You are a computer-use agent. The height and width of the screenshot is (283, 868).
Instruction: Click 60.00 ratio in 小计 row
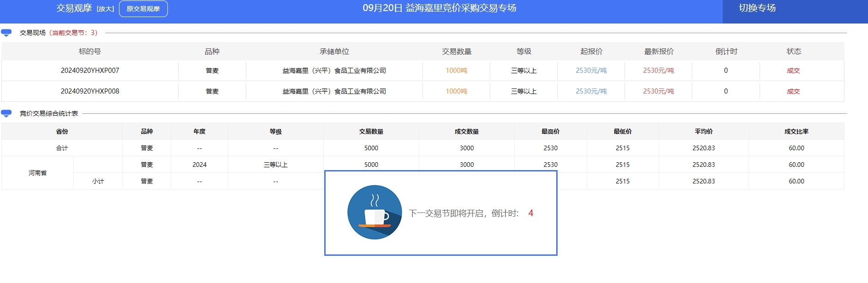tap(797, 181)
